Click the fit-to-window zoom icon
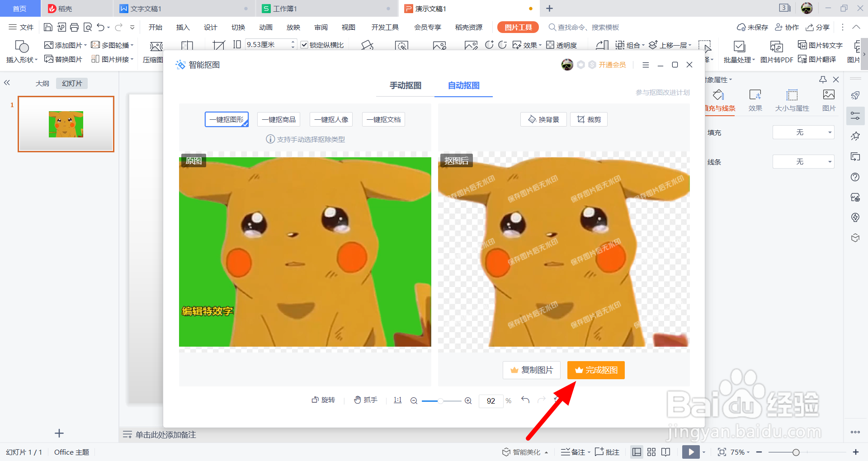The image size is (868, 461). pyautogui.click(x=722, y=452)
